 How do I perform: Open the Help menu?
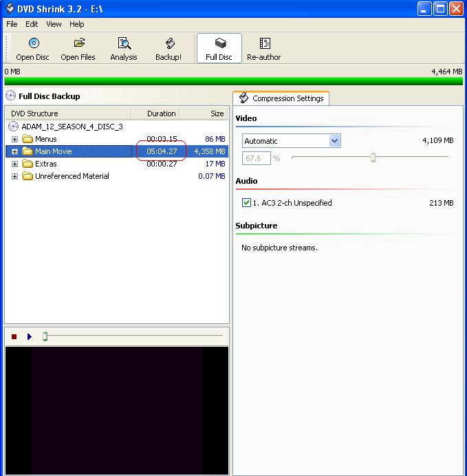click(77, 24)
